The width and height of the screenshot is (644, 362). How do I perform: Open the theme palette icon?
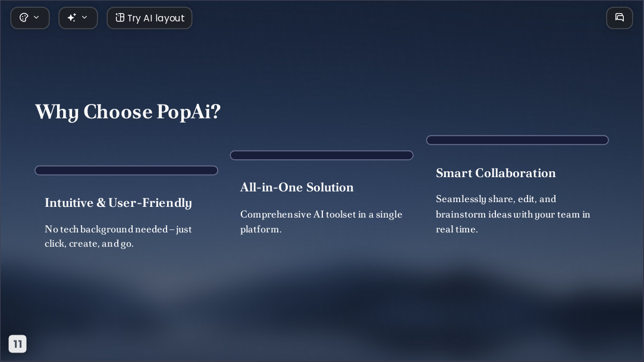click(24, 18)
